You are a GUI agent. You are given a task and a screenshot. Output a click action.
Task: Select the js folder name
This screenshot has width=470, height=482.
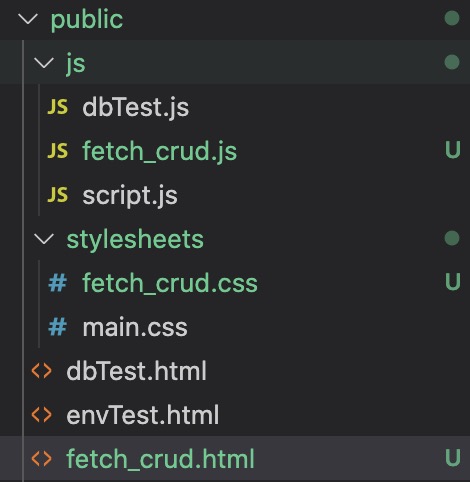pos(76,64)
